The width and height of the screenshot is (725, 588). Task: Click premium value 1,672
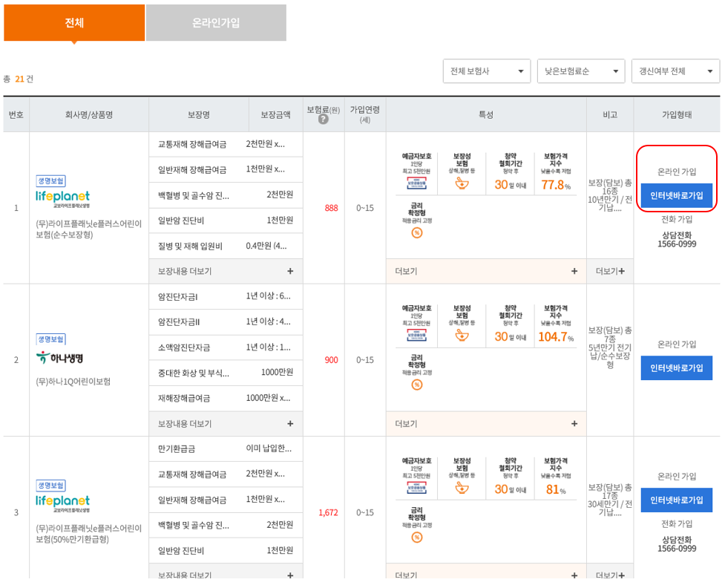(x=328, y=512)
